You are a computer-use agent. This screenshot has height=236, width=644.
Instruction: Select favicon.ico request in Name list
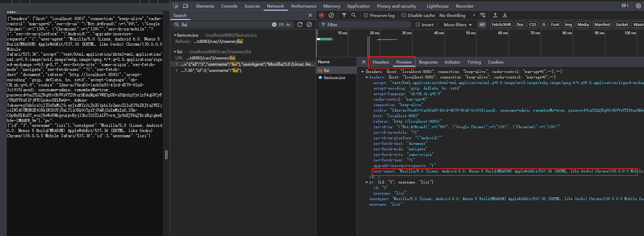click(337, 77)
